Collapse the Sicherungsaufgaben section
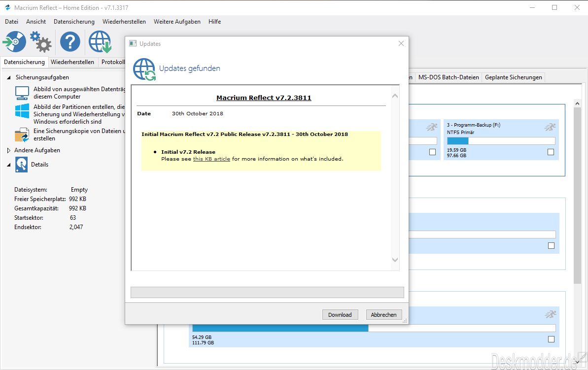Screen dimensions: 588x370 [x=8, y=78]
